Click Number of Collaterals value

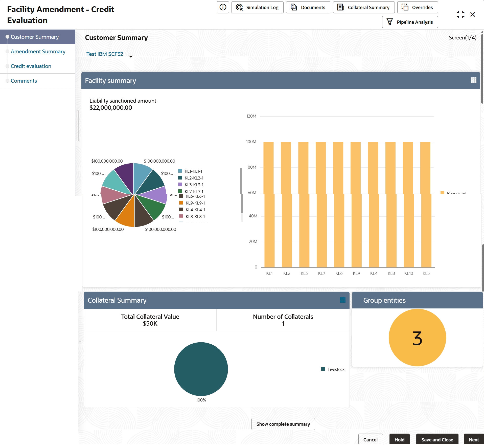283,324
